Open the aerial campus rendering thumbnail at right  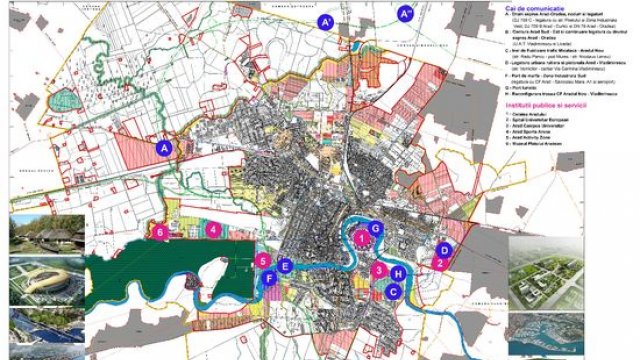point(546,273)
